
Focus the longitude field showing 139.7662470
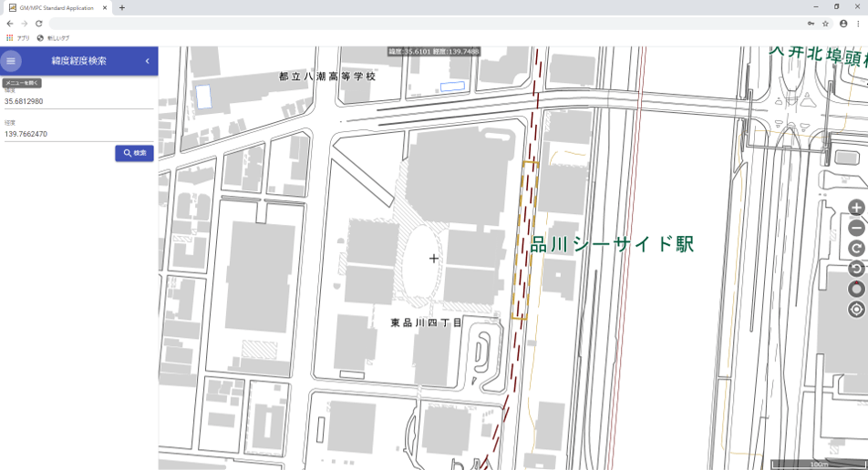pos(77,134)
